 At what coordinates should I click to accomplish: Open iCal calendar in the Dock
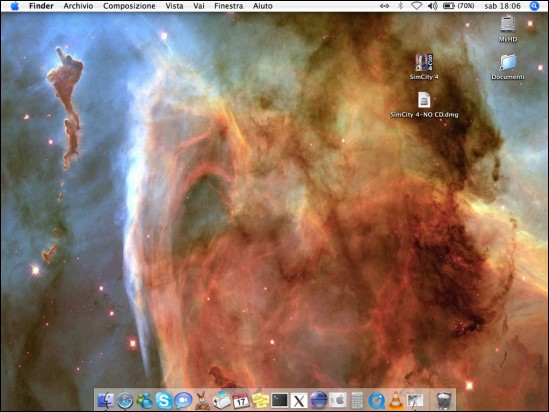pyautogui.click(x=241, y=400)
